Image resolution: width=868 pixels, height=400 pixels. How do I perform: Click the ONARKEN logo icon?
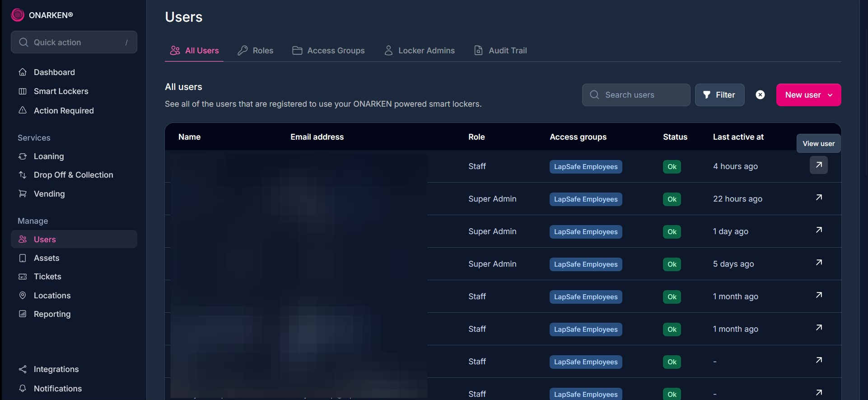tap(18, 15)
